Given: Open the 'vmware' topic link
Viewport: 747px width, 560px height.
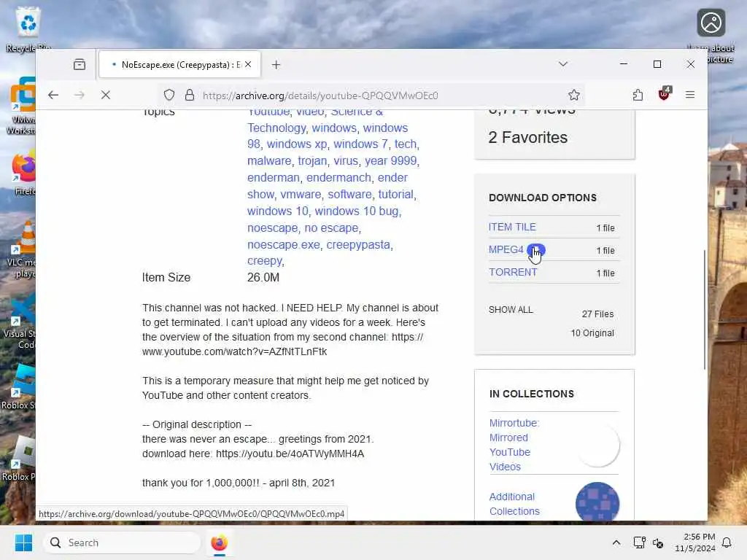Looking at the screenshot, I should (301, 194).
